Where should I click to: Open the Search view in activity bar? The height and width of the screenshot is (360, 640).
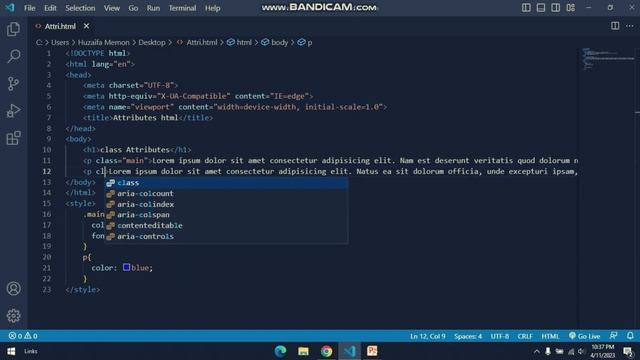(x=13, y=56)
